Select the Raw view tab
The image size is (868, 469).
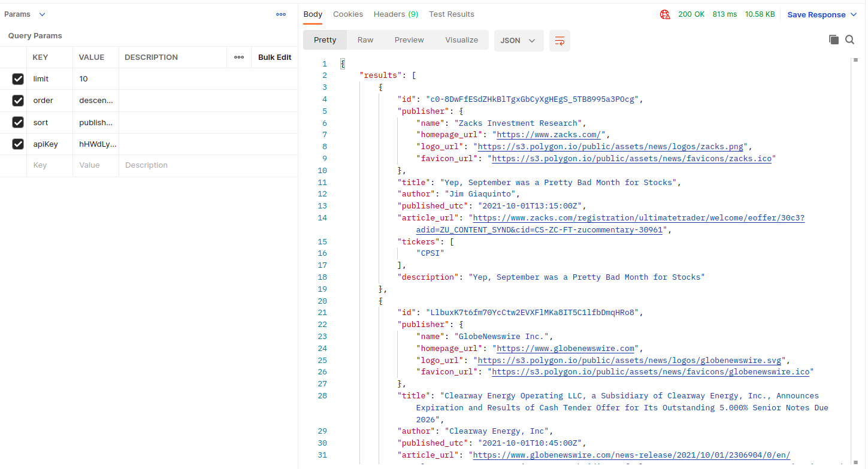point(365,40)
